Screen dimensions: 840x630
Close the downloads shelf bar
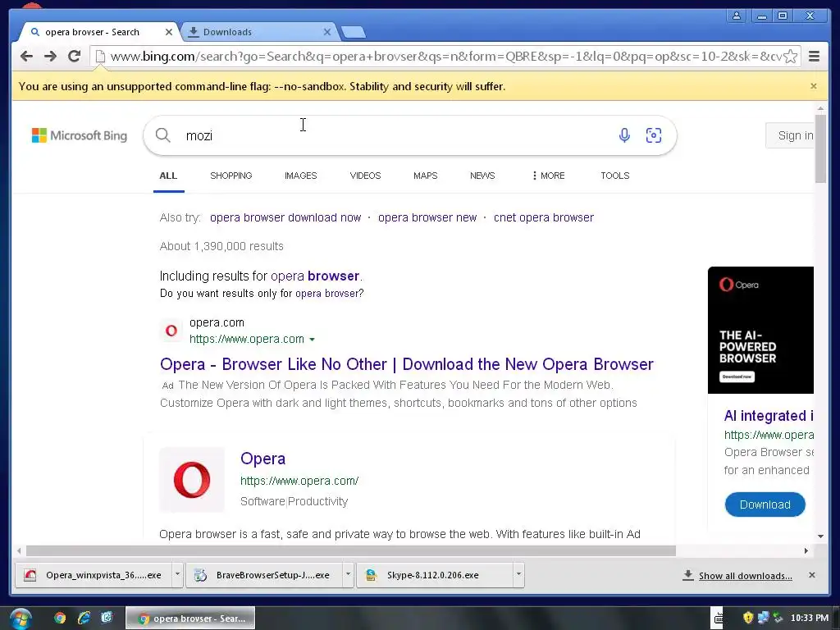pos(811,575)
